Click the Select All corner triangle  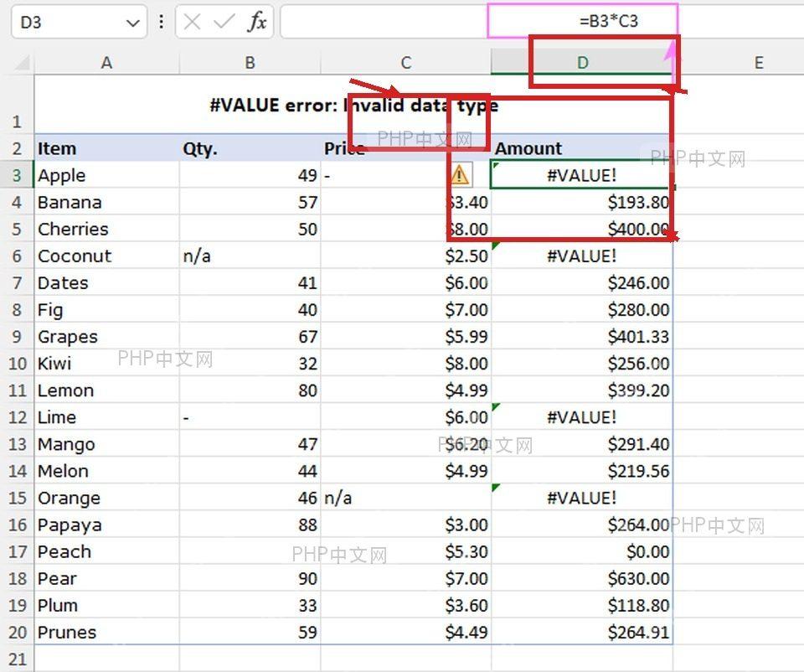[x=22, y=63]
